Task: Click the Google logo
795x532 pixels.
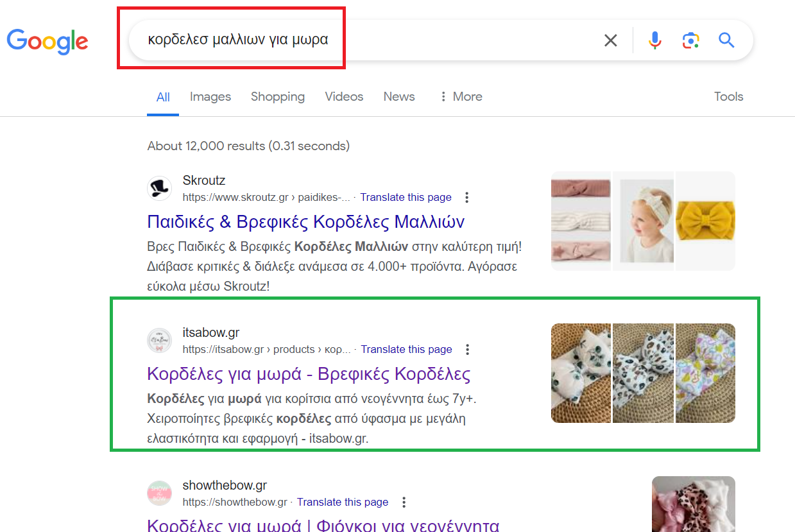Action: coord(47,41)
